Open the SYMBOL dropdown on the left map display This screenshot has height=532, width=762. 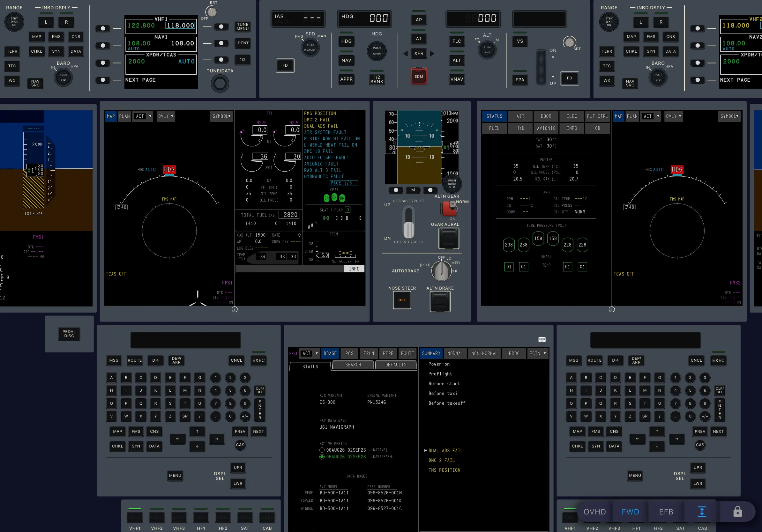(x=222, y=116)
